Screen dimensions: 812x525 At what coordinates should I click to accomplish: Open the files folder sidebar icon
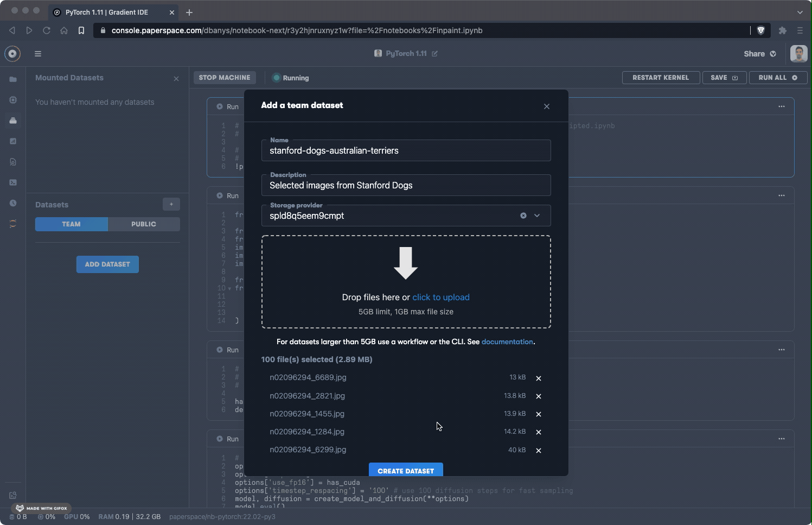tap(13, 79)
